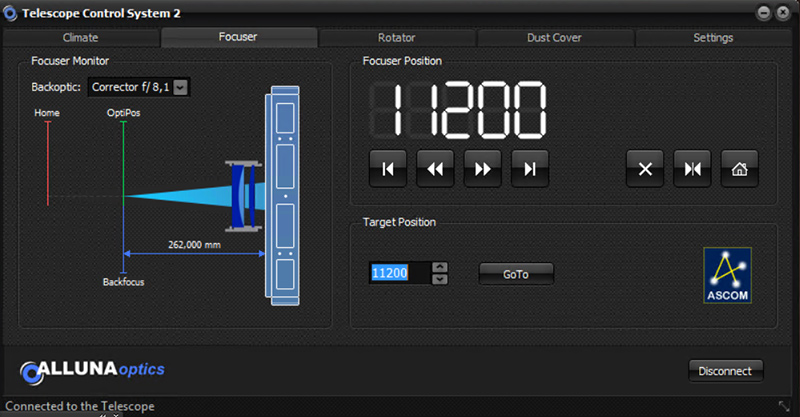The width and height of the screenshot is (800, 417).
Task: Open the Dust Cover tab
Action: (x=555, y=38)
